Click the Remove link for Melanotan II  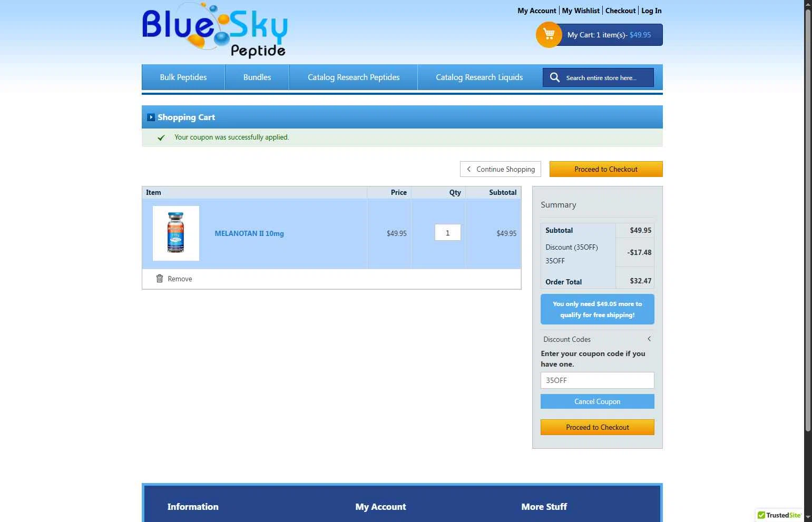pos(180,279)
